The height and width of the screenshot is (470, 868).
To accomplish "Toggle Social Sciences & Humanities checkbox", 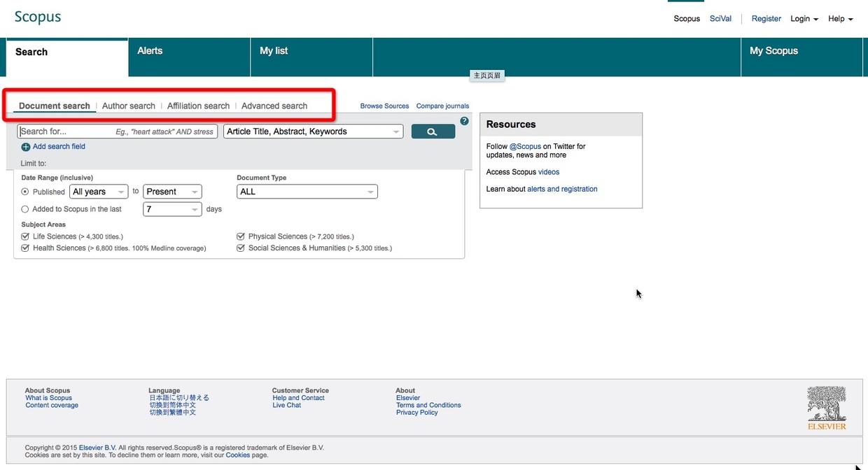I will tap(241, 248).
